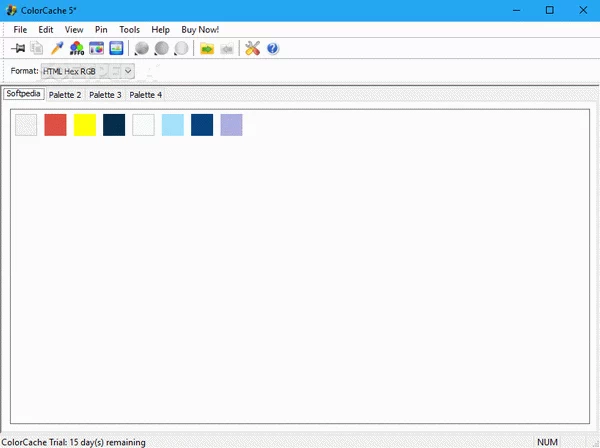The width and height of the screenshot is (600, 448).
Task: Select the light blue color swatch
Action: click(172, 125)
